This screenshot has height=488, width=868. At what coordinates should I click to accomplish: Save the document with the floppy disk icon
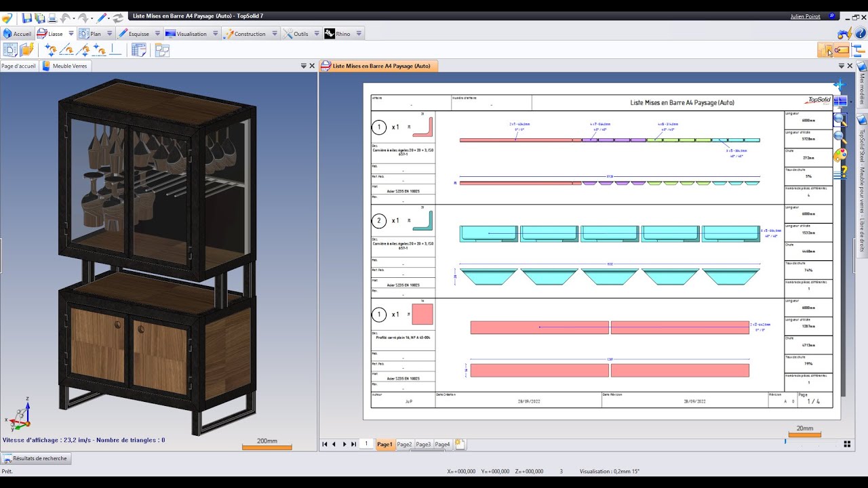tap(27, 18)
